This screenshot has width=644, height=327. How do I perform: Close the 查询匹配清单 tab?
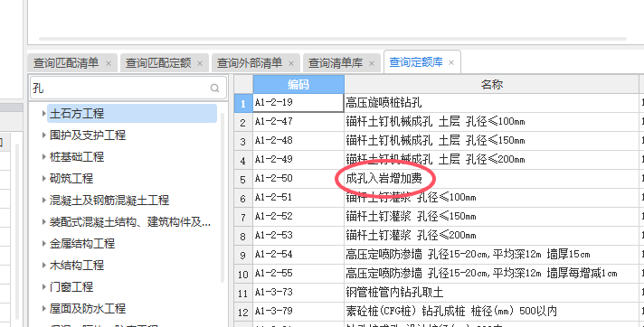pos(109,63)
